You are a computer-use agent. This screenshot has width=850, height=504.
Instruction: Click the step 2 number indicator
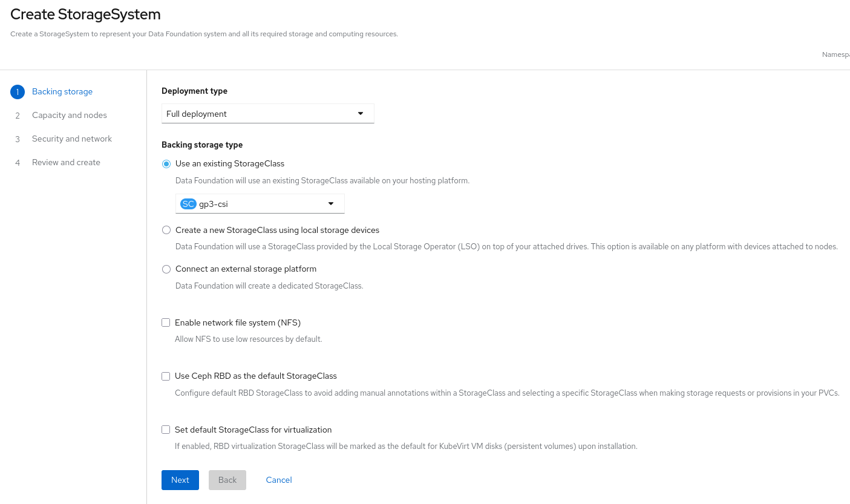[18, 116]
